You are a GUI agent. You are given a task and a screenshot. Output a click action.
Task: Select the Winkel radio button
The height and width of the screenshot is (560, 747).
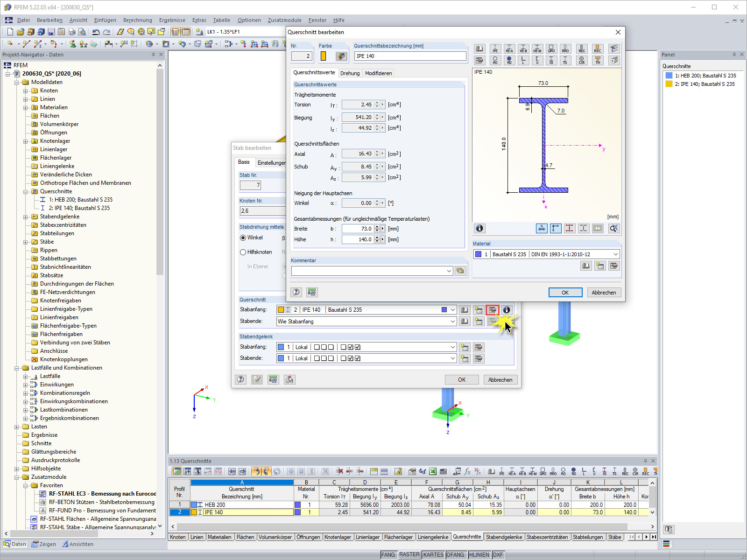243,238
